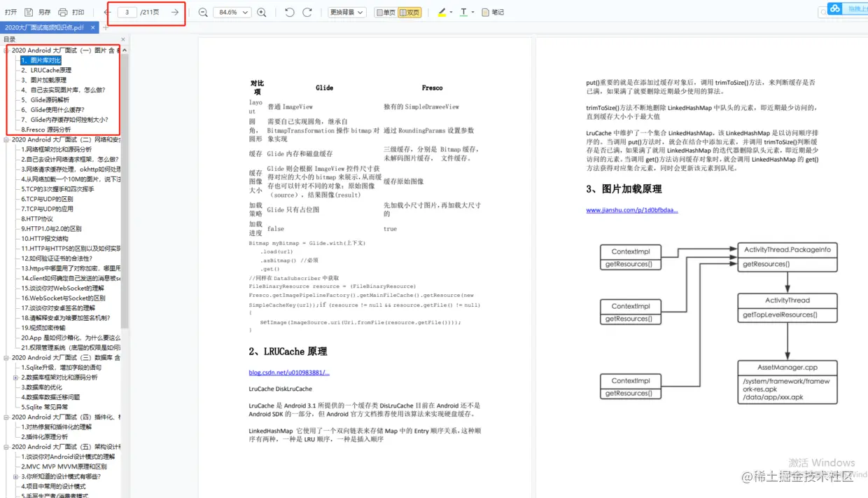Select outline item 8.HTTP协议

coord(37,219)
